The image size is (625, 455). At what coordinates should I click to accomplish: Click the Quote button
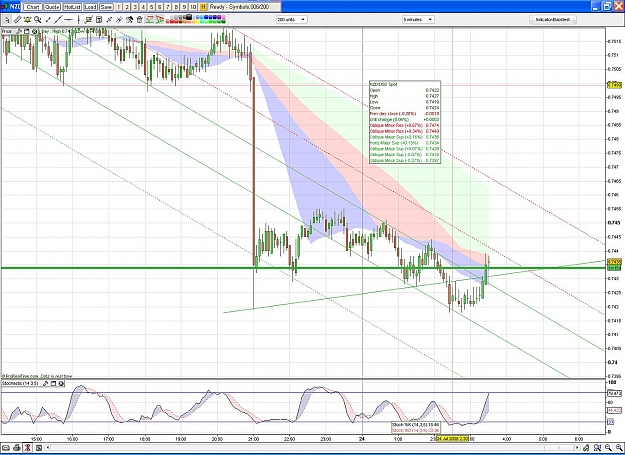tap(52, 7)
